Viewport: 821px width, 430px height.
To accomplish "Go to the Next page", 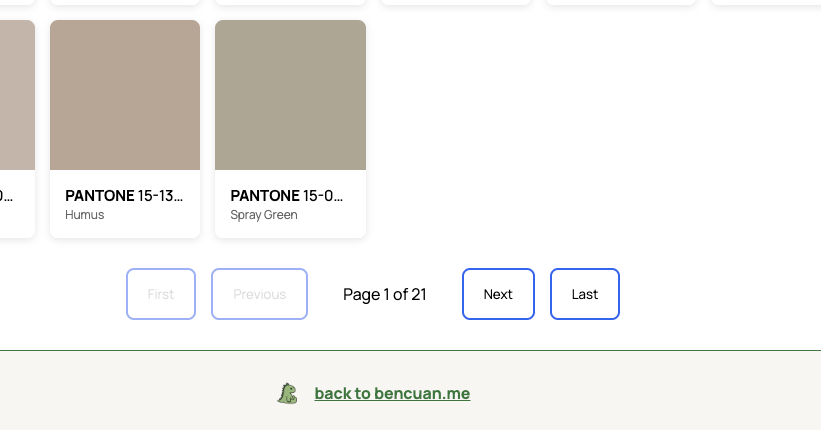I will [498, 294].
